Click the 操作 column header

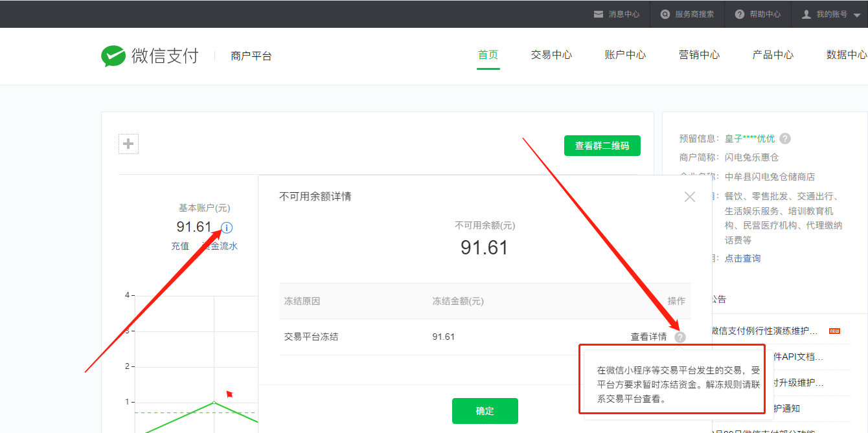(676, 301)
